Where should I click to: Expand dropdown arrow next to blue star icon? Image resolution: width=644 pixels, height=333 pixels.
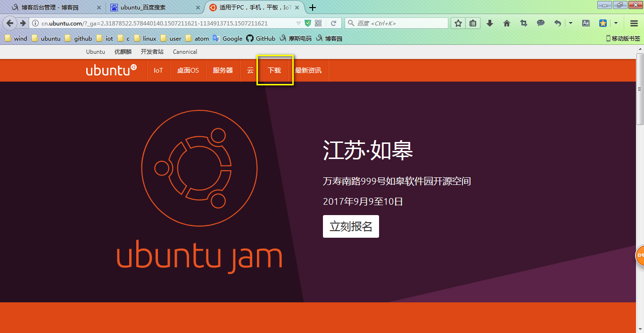pyautogui.click(x=616, y=23)
